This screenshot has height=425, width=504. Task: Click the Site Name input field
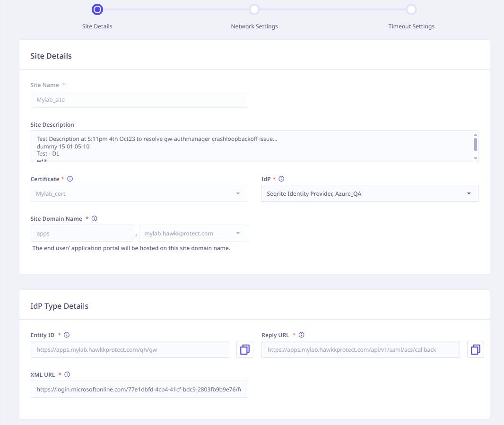coord(139,99)
